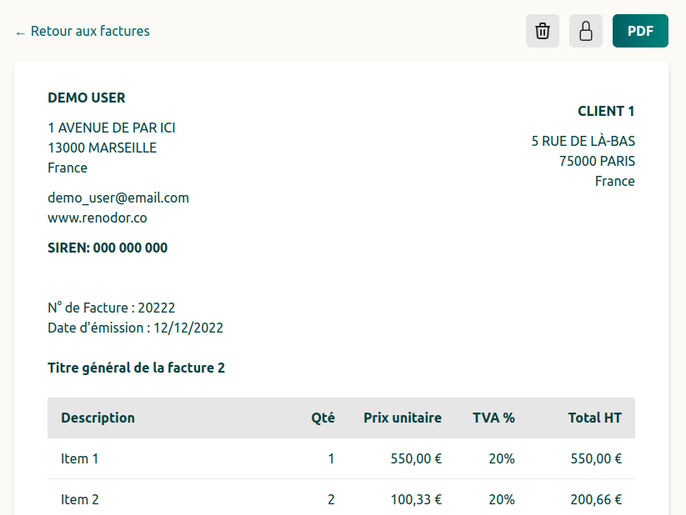Click the CLIENT 1 name heading

606,111
